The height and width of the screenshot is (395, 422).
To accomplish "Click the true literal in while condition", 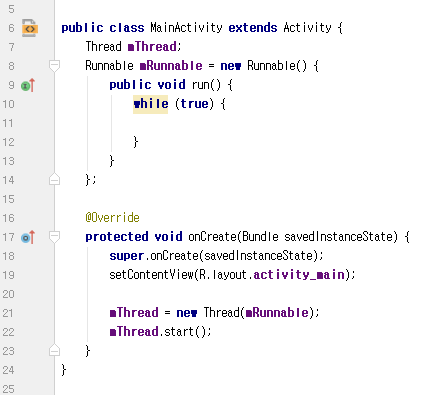I will pyautogui.click(x=194, y=104).
